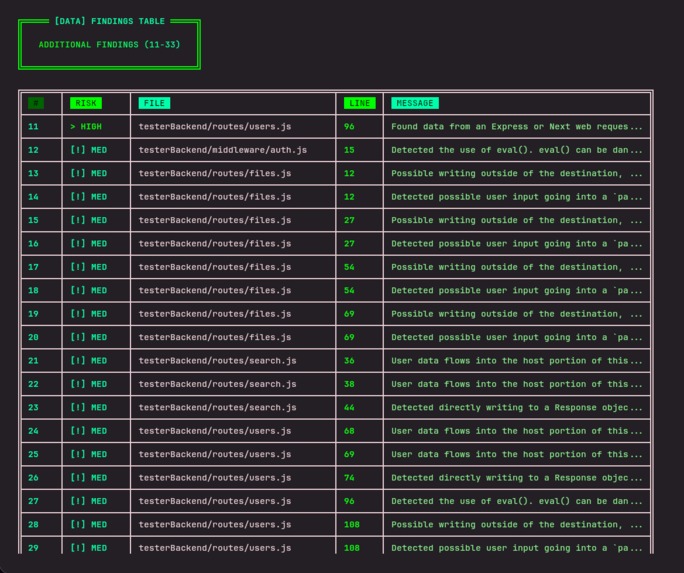The width and height of the screenshot is (684, 573).
Task: Click line value 15 in row 12
Action: 349,150
